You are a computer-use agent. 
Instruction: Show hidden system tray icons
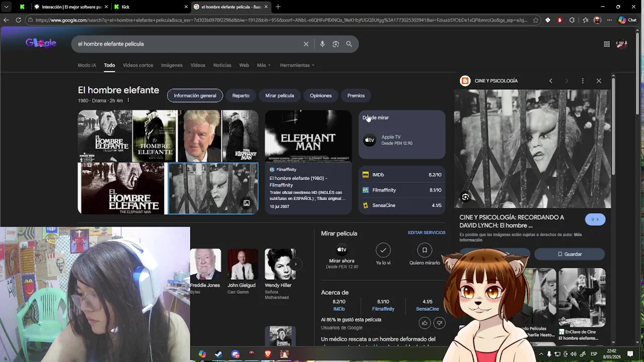click(541, 354)
